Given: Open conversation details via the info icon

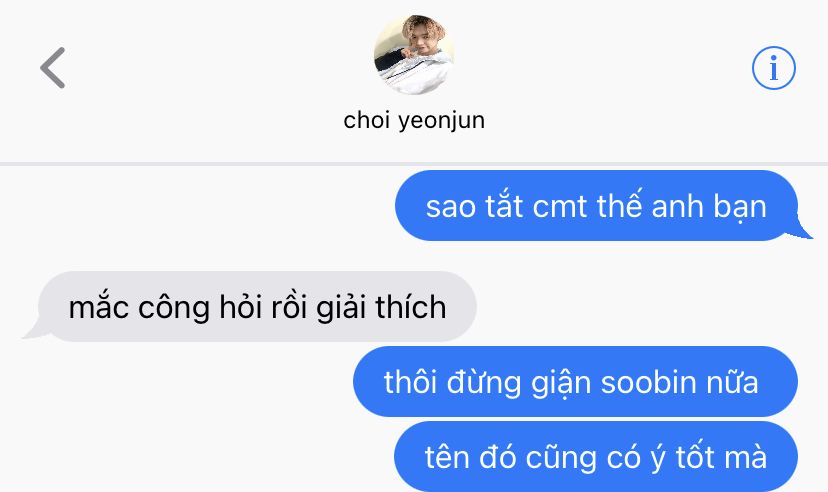Looking at the screenshot, I should point(774,68).
